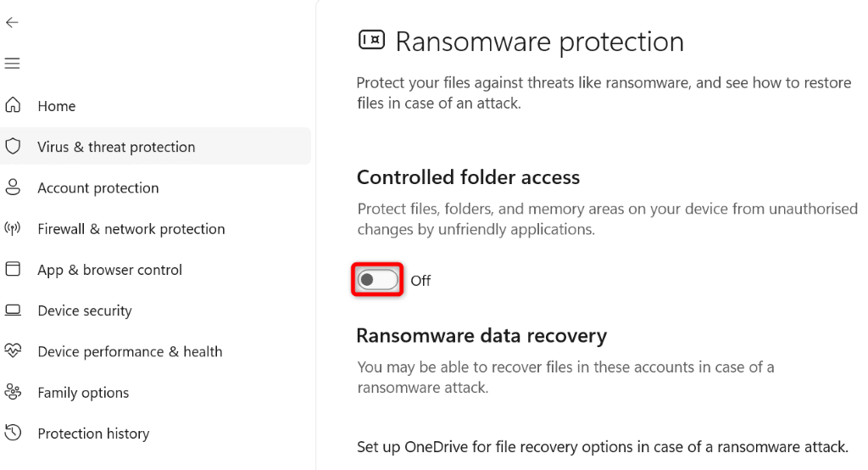
Task: Click the Off label beside the toggle
Action: pos(420,281)
